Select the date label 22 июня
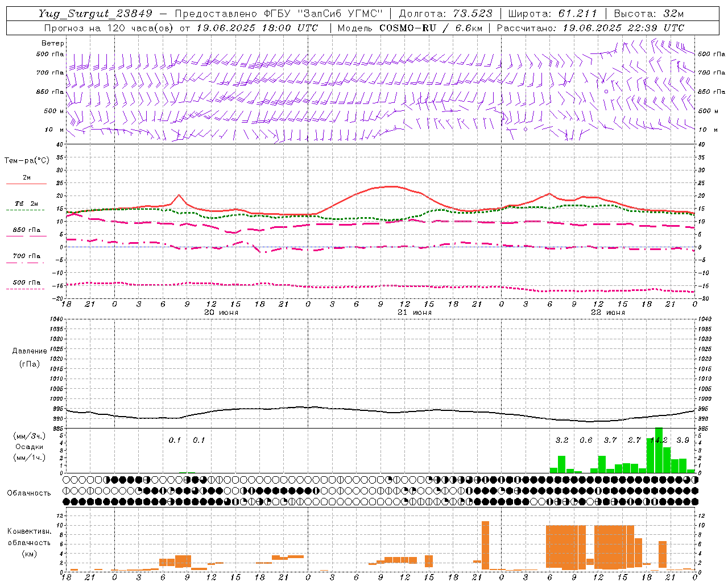 point(608,313)
